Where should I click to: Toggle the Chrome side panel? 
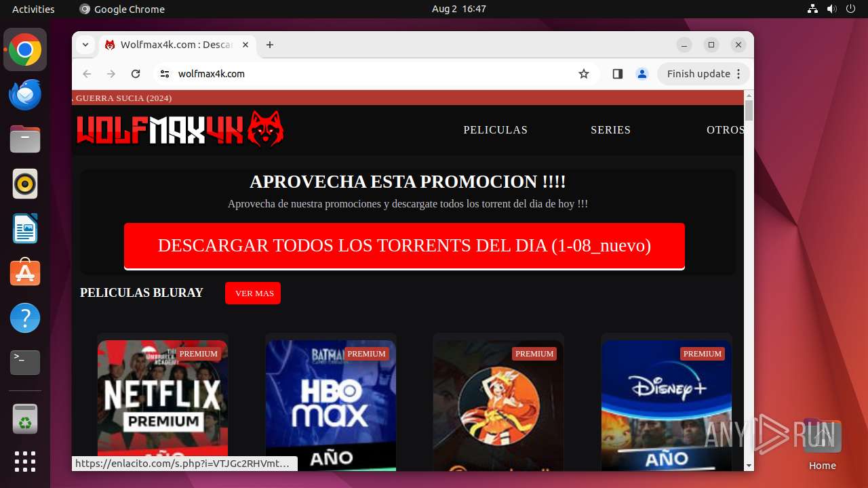(x=617, y=74)
